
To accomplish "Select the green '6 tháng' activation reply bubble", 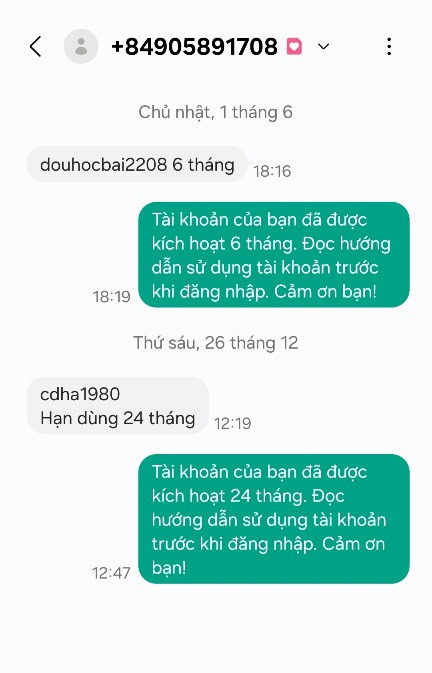I will click(274, 255).
